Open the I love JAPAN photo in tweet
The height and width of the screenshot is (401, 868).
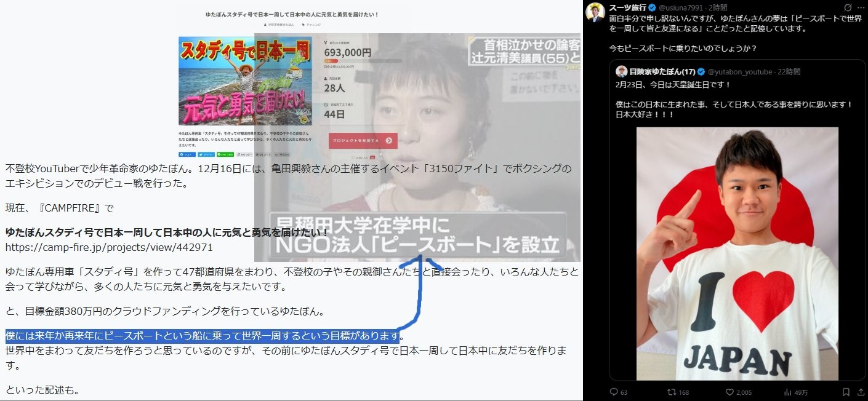(737, 253)
